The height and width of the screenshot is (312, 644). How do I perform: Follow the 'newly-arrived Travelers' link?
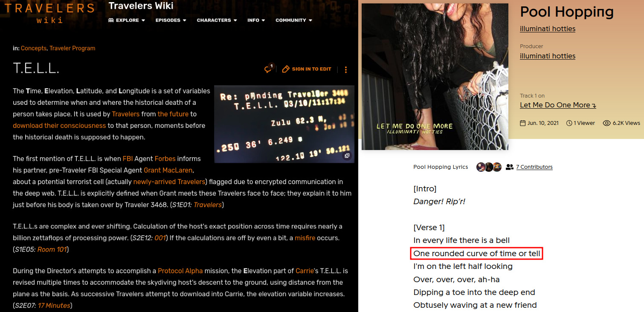[x=169, y=182]
